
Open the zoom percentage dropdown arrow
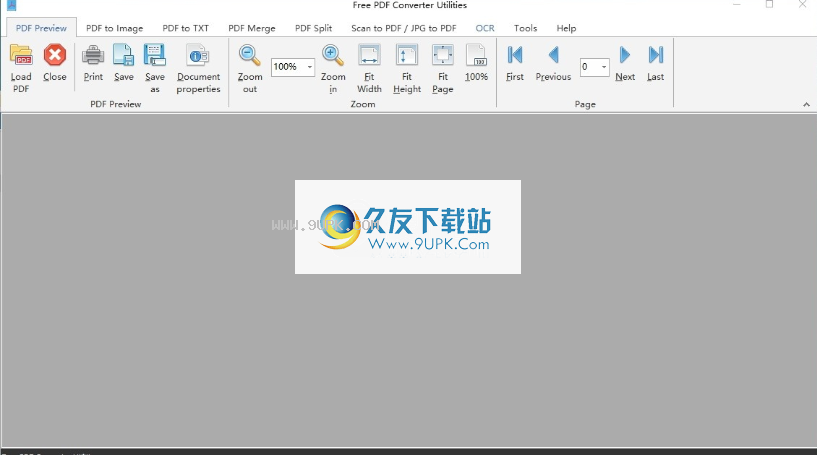click(310, 67)
